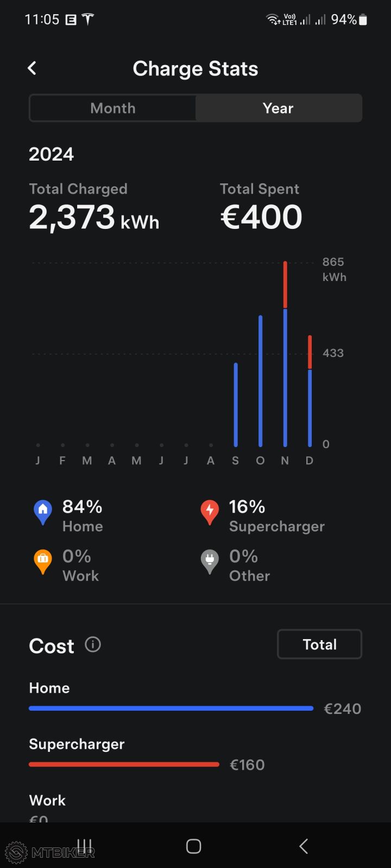Tap the Android recent apps button
The height and width of the screenshot is (868, 391).
[x=84, y=846]
